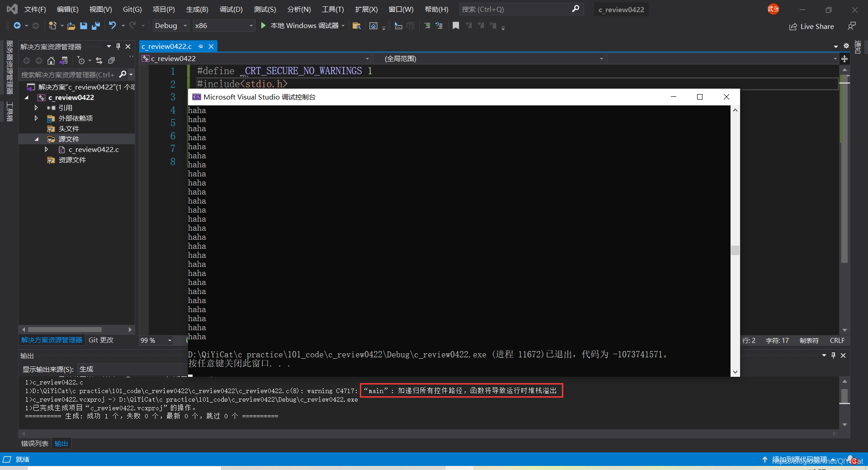Image resolution: width=868 pixels, height=470 pixels.
Task: Maximize the debug console window
Action: (699, 97)
